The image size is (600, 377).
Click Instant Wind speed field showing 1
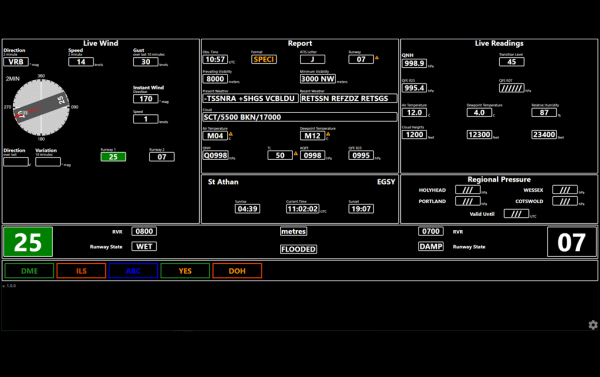(146, 119)
